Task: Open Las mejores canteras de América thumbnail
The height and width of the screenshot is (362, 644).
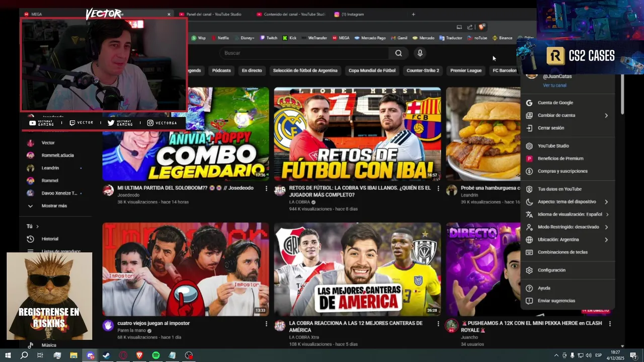Action: click(x=357, y=269)
